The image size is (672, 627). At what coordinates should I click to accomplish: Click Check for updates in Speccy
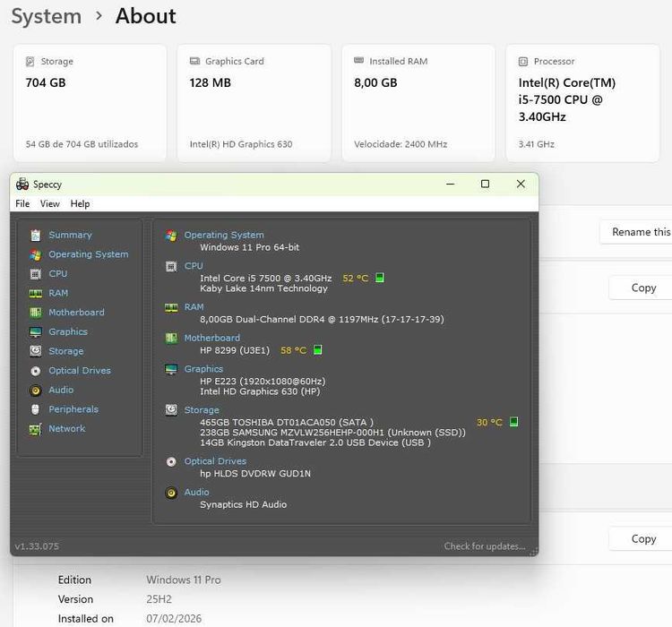coord(484,546)
